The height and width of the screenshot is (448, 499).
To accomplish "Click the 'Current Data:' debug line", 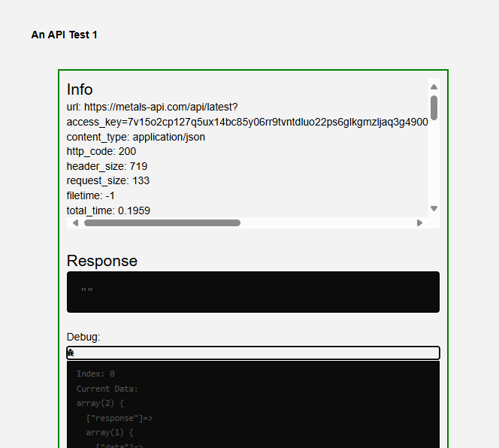I will (107, 389).
